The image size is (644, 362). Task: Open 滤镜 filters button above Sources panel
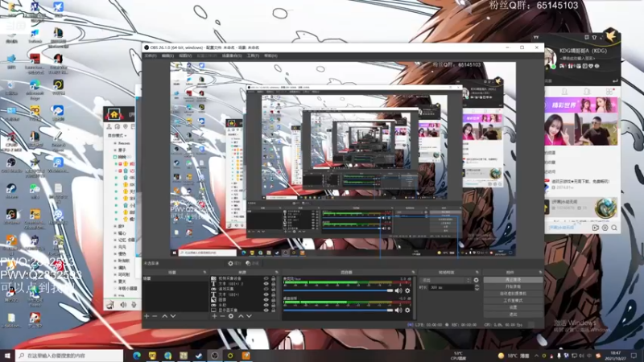tap(253, 264)
